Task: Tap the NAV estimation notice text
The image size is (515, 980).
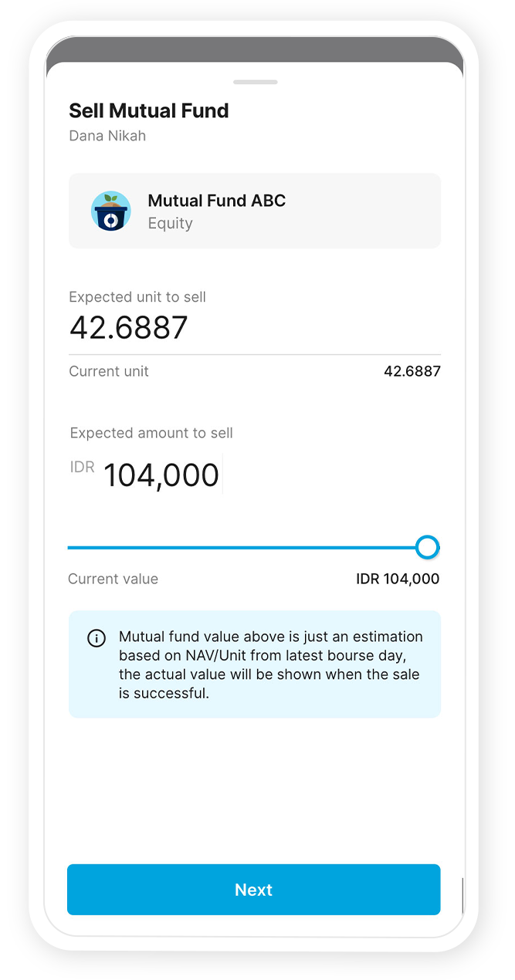Action: pyautogui.click(x=270, y=664)
